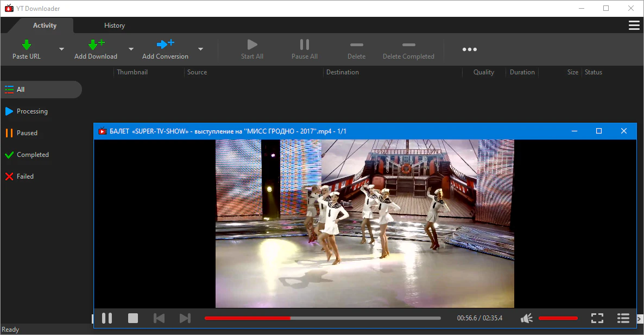The height and width of the screenshot is (335, 644).
Task: Expand the Paste URL dropdown arrow
Action: 61,49
